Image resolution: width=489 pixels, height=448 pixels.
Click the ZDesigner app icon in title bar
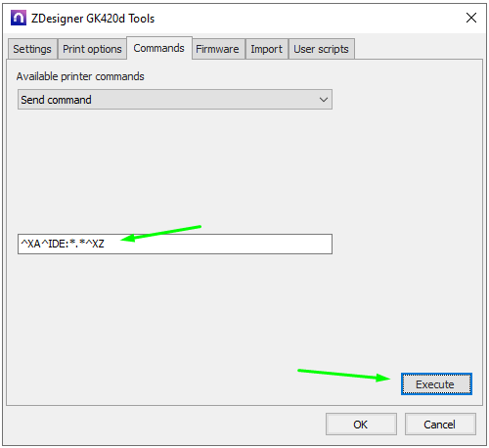(x=19, y=18)
